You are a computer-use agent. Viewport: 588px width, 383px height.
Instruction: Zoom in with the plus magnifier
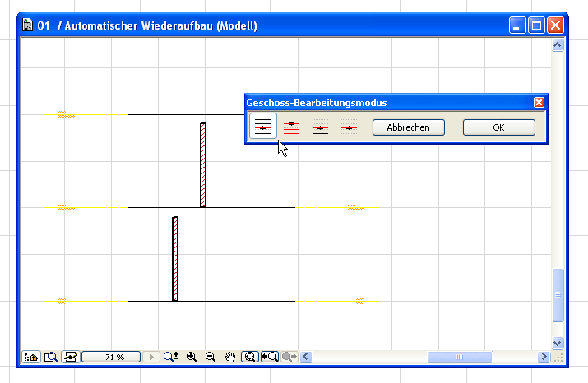192,357
